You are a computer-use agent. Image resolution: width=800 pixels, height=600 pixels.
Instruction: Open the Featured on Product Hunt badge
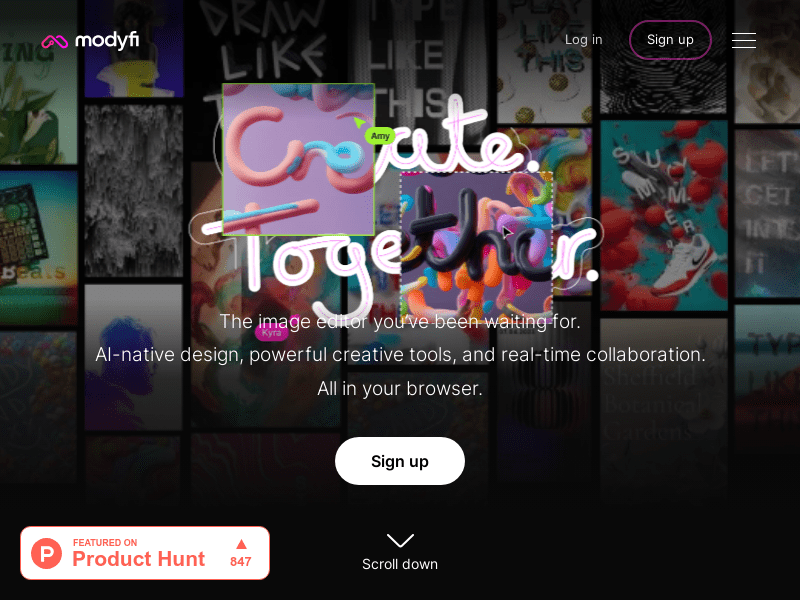145,553
